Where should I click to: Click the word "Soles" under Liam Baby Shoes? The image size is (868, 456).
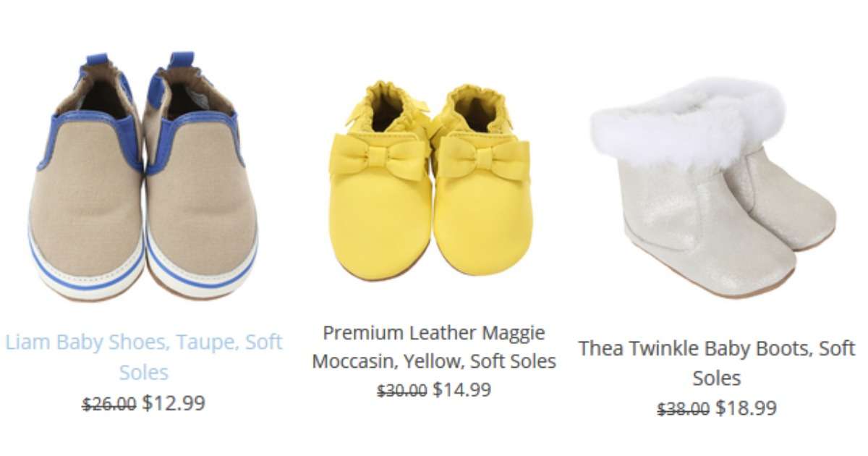[x=144, y=373]
